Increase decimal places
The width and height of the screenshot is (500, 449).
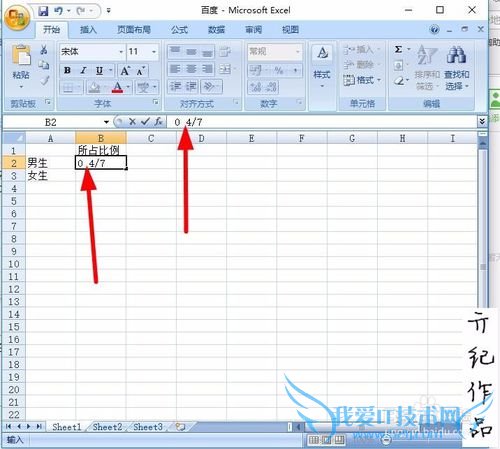pos(256,87)
